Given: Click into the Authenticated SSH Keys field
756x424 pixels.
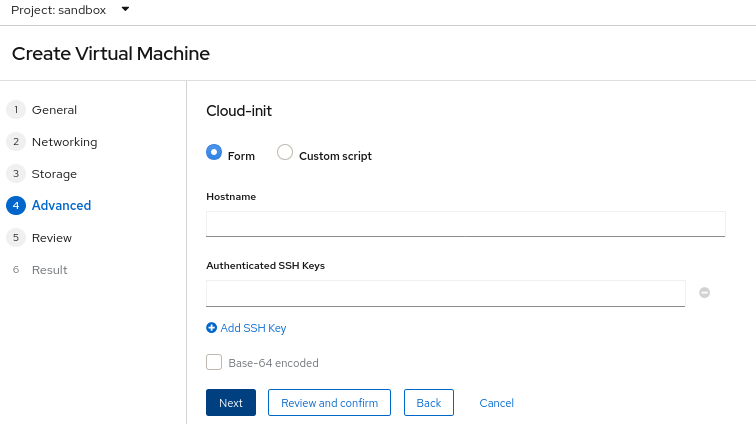Looking at the screenshot, I should 445,293.
